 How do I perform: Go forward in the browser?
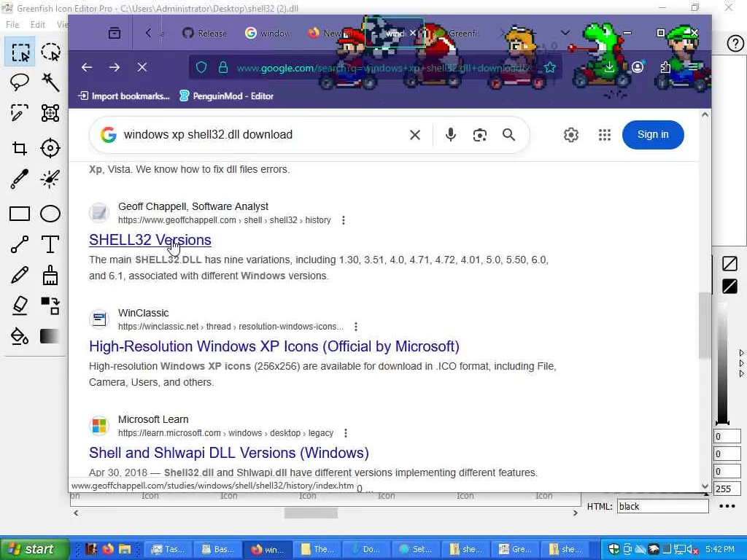tap(115, 67)
